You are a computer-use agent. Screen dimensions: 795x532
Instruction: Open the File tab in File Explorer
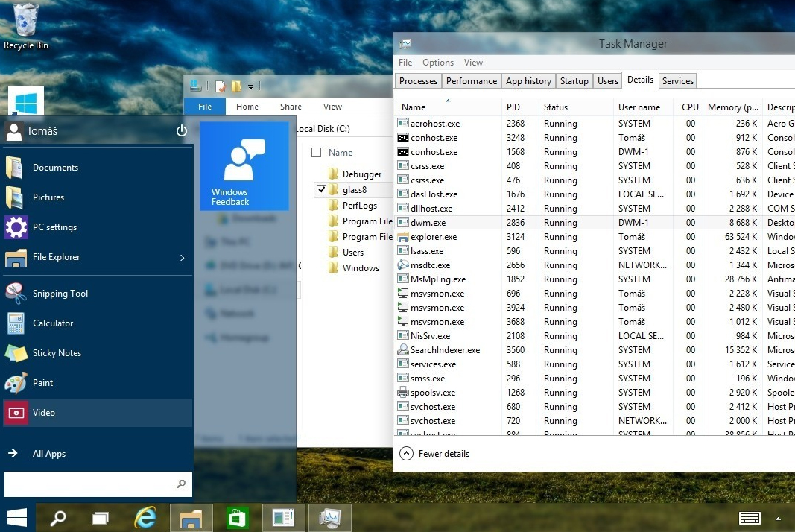[x=205, y=107]
